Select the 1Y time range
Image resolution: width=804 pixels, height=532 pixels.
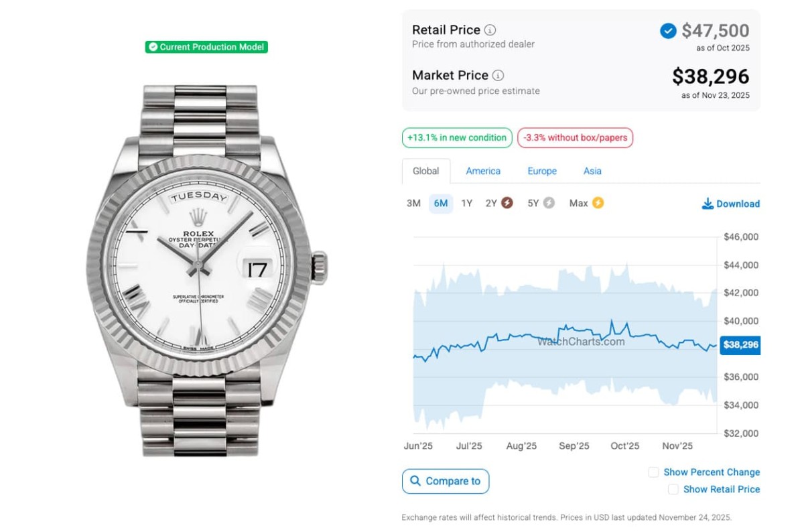[467, 203]
